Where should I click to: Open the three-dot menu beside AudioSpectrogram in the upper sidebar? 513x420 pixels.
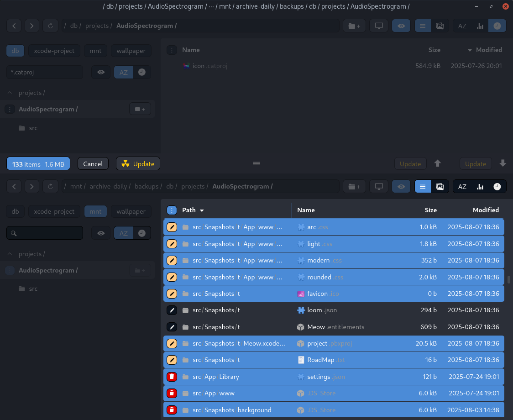tap(10, 110)
